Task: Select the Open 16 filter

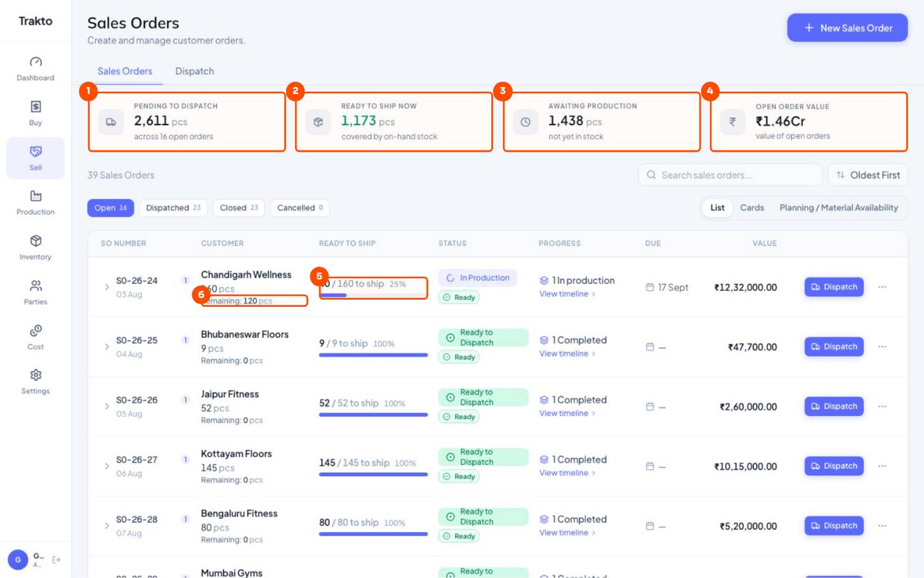Action: [110, 208]
